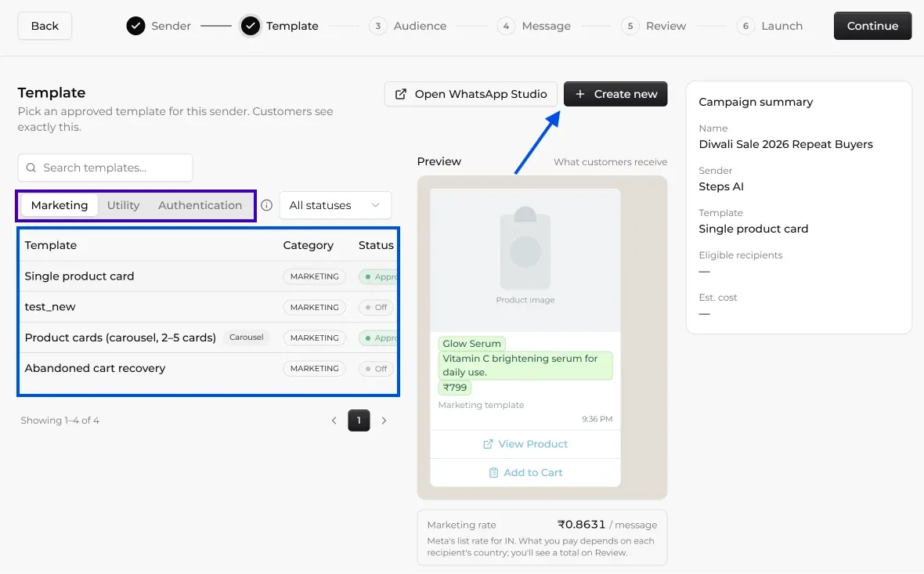Click the ₹0.8631 marketing rate value
Image resolution: width=924 pixels, height=574 pixels.
581,525
